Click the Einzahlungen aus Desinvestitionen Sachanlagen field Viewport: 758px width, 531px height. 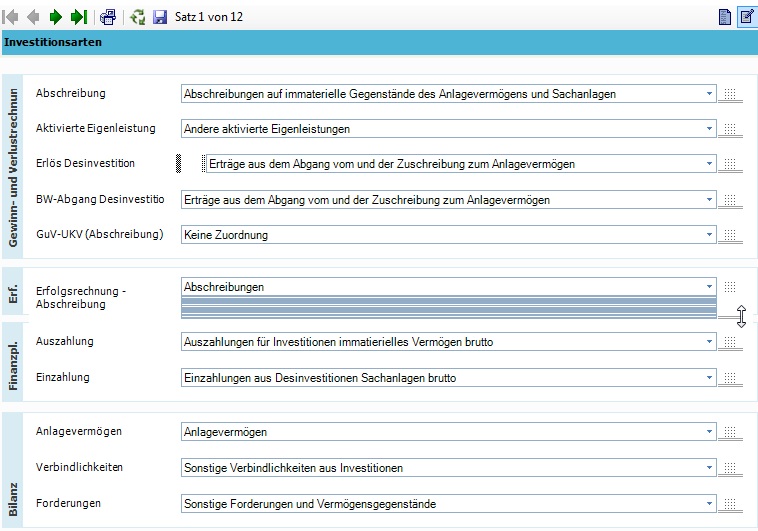pos(449,378)
